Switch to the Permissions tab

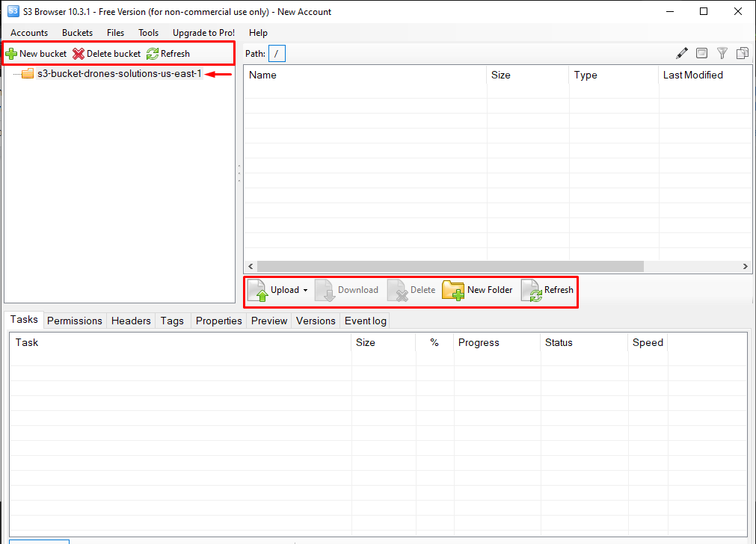pyautogui.click(x=74, y=321)
